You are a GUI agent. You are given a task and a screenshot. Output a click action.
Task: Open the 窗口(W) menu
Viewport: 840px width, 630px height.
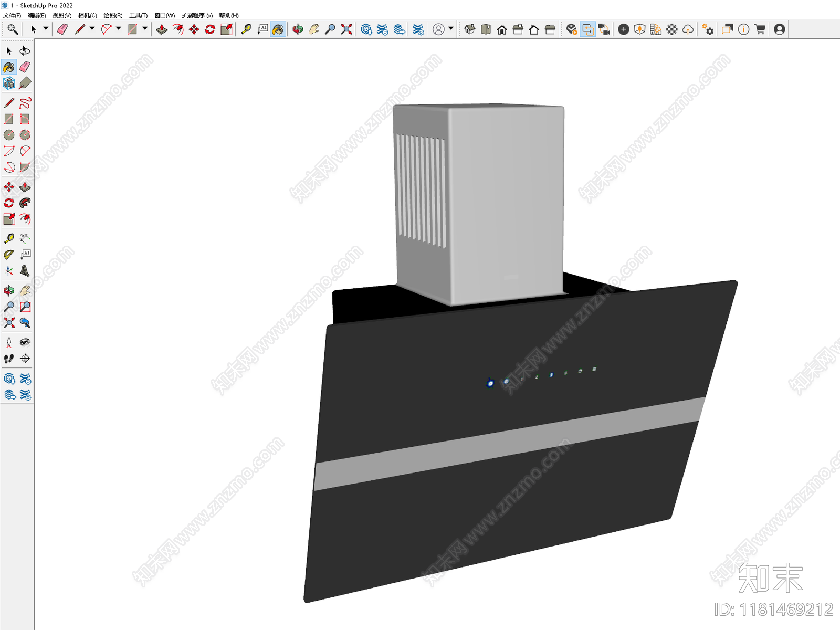pos(165,15)
